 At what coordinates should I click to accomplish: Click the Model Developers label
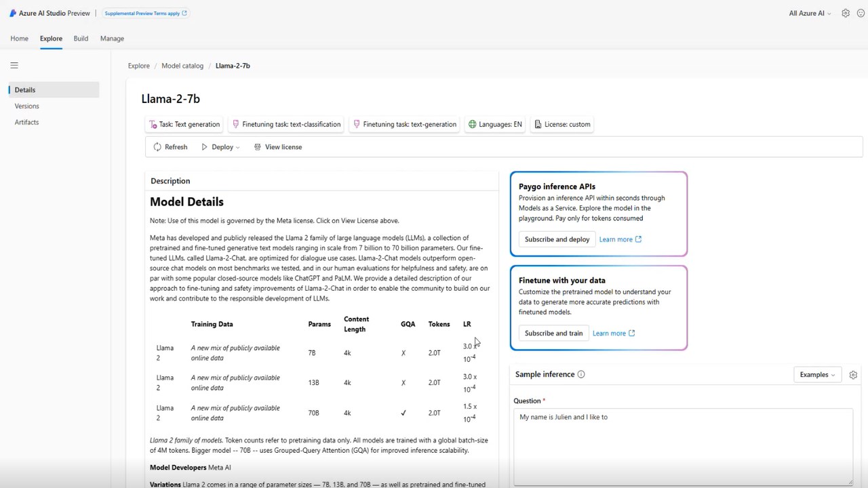(178, 468)
